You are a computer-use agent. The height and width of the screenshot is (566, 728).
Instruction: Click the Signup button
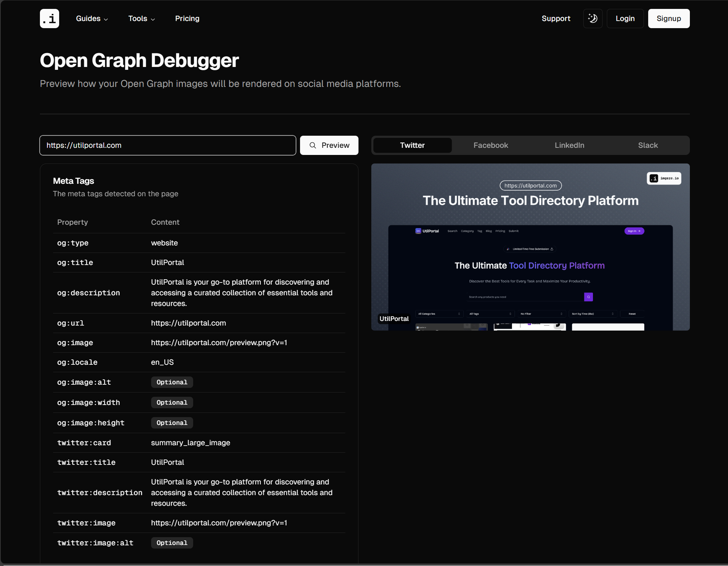[x=668, y=19]
